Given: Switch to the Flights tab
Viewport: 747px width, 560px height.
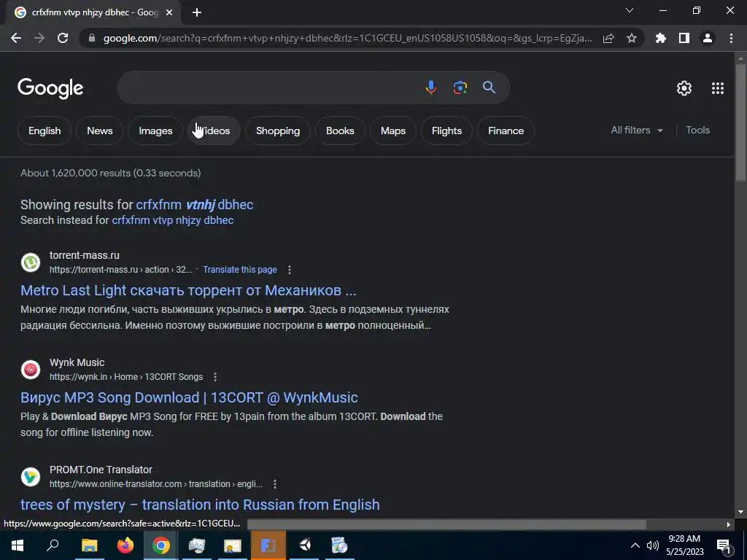Looking at the screenshot, I should (447, 131).
